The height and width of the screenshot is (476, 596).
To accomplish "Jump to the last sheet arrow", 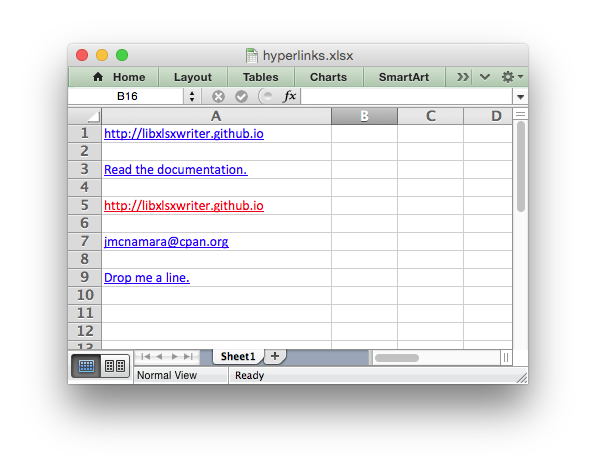I will click(x=189, y=357).
